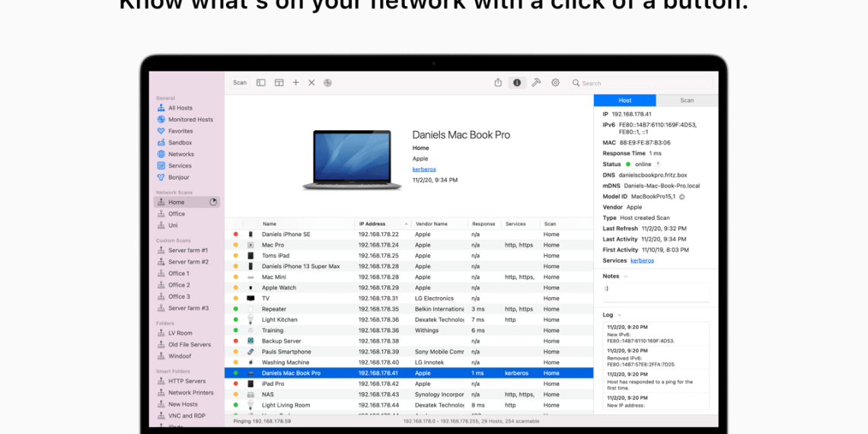Click the plus icon to add host
Viewport: 868px width, 434px height.
point(295,83)
